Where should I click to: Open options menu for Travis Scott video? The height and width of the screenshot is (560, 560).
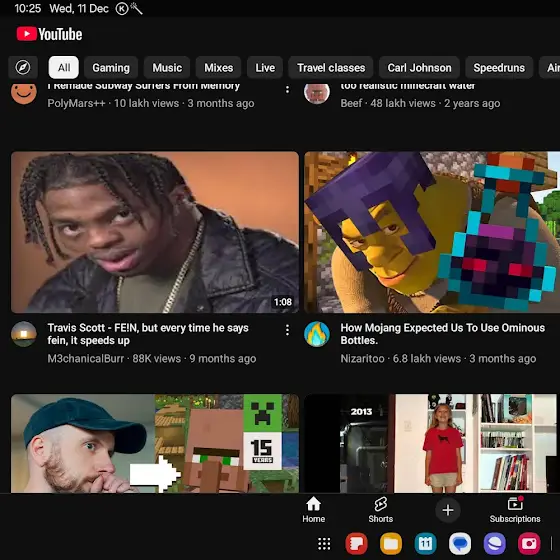(287, 330)
